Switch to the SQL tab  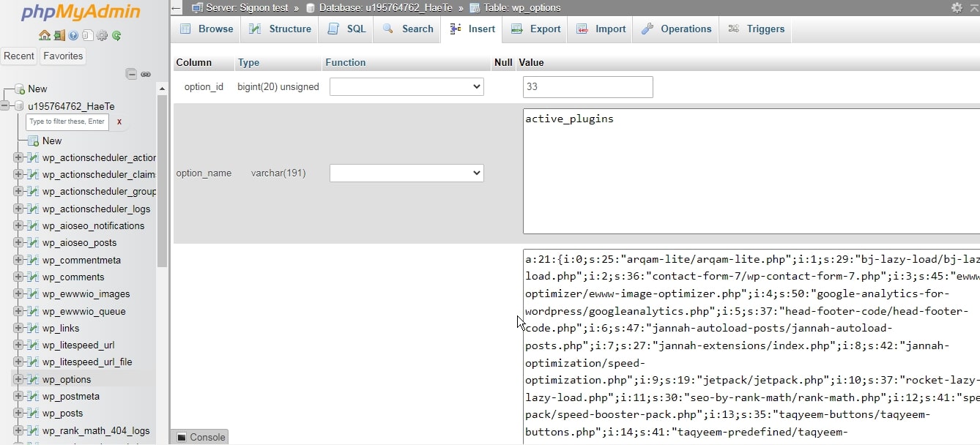click(x=347, y=29)
